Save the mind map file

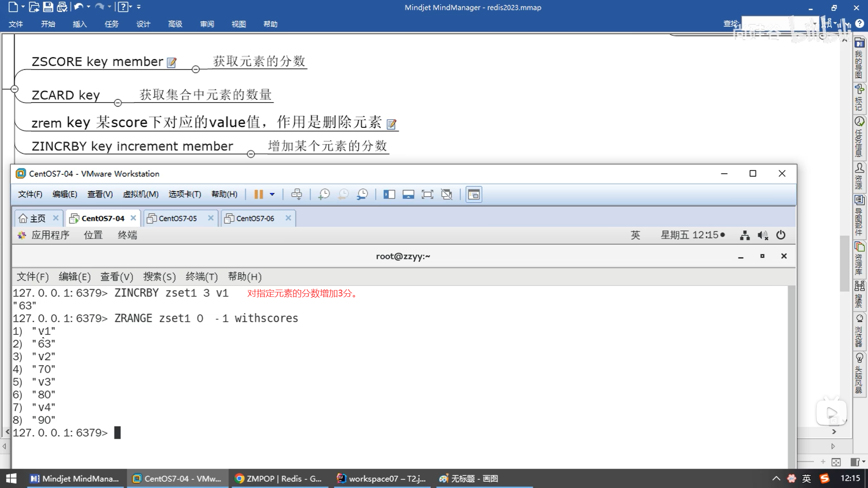pyautogui.click(x=48, y=7)
